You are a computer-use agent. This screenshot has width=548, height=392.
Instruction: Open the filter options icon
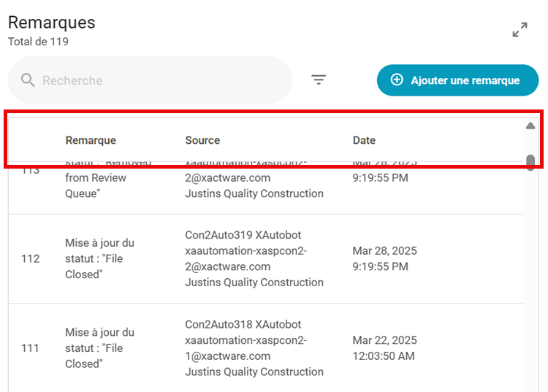(x=319, y=80)
